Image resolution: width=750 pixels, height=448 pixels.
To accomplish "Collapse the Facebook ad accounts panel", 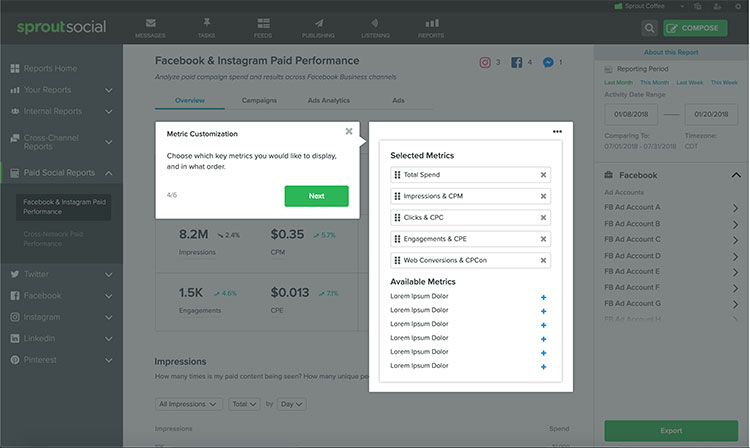I will [736, 175].
